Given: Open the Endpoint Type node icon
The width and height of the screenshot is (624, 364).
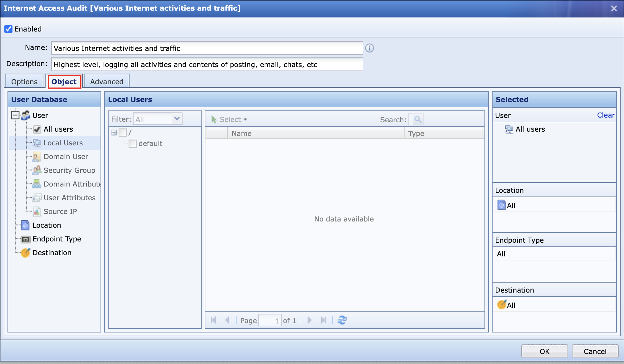Looking at the screenshot, I should 25,239.
